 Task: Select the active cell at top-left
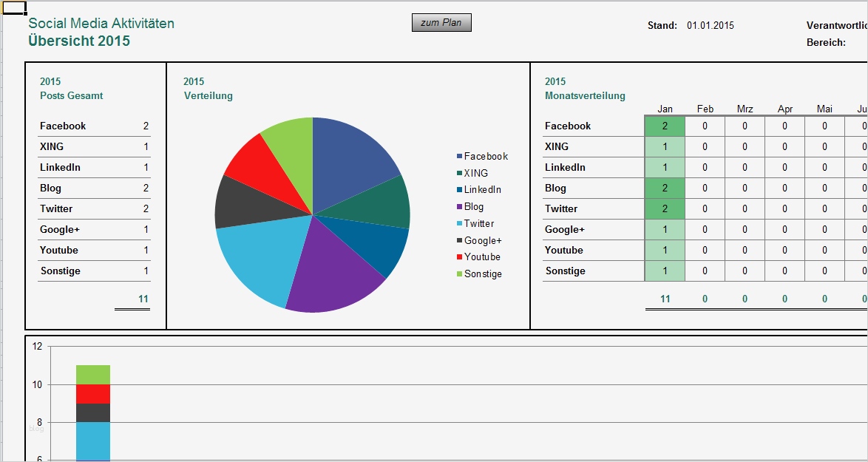tap(14, 7)
